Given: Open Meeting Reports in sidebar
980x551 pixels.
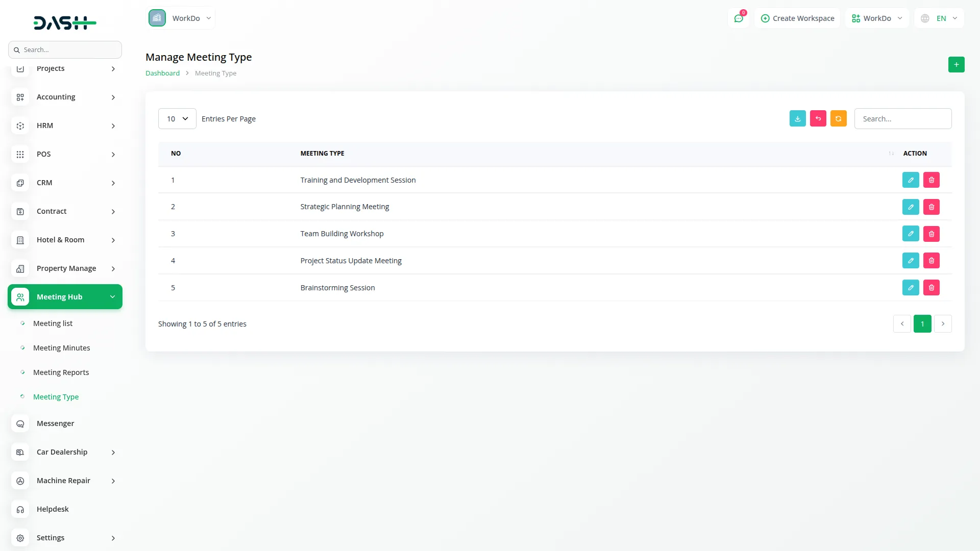Looking at the screenshot, I should (x=61, y=372).
